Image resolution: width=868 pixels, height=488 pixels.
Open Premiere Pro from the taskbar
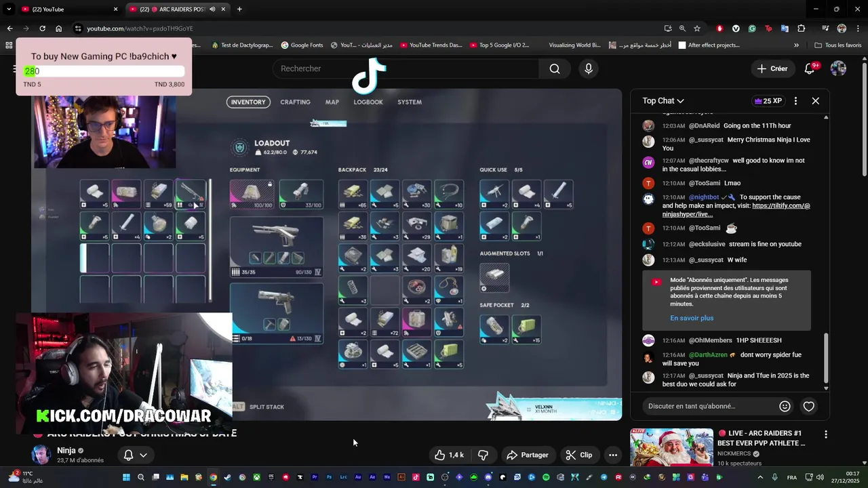click(x=315, y=477)
